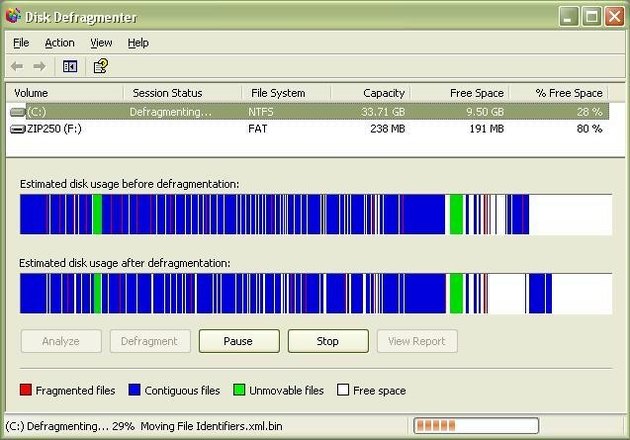
Task: Maximize the Disk Defragmenter window
Action: point(591,16)
